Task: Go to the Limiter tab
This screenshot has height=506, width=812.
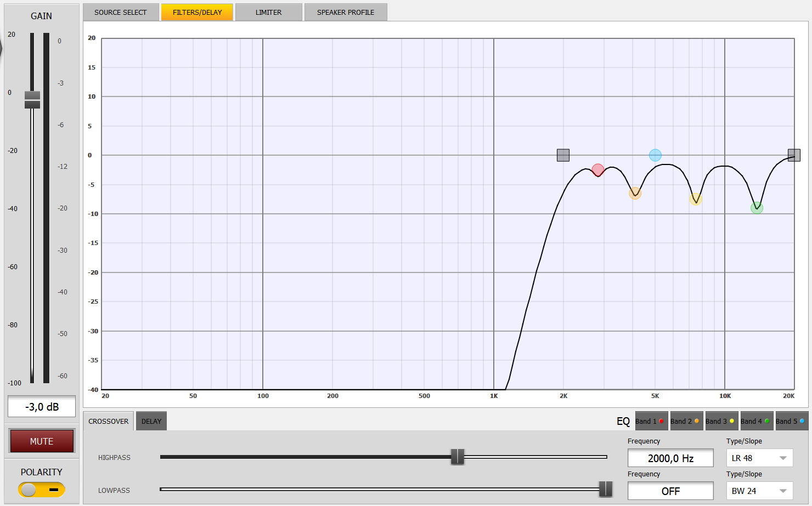Action: [268, 12]
